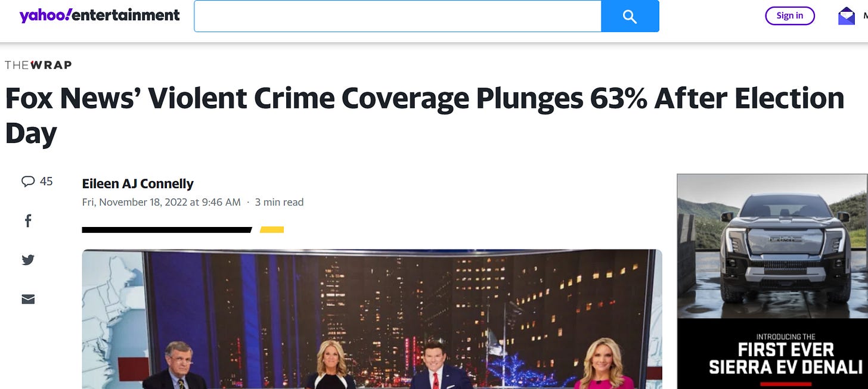Click the November 18, 2022 timestamp

coord(161,202)
